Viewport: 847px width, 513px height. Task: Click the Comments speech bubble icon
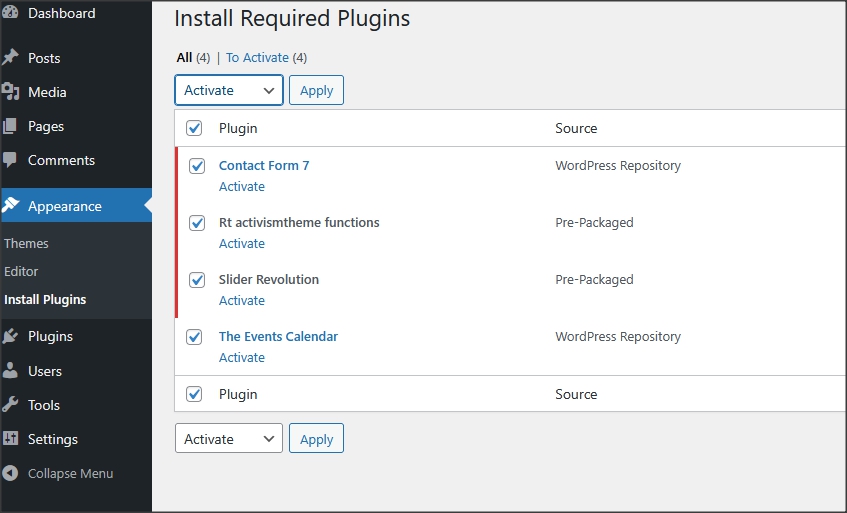coord(11,160)
